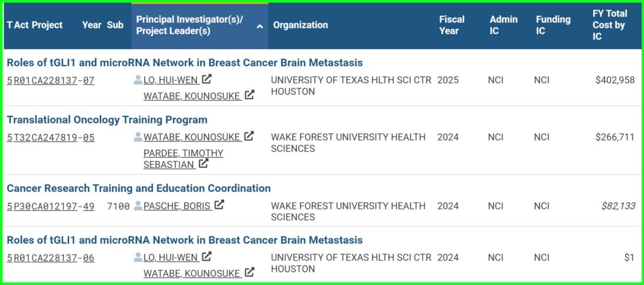Click external link icon next to WATABE, KOUNOSUKE under project -07
Image resolution: width=644 pixels, height=285 pixels.
click(x=249, y=95)
